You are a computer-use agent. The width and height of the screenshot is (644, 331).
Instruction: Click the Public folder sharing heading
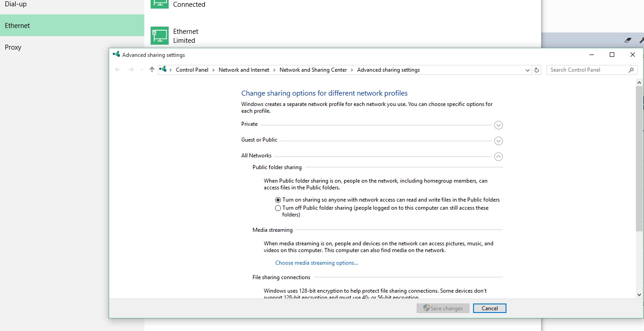[277, 167]
